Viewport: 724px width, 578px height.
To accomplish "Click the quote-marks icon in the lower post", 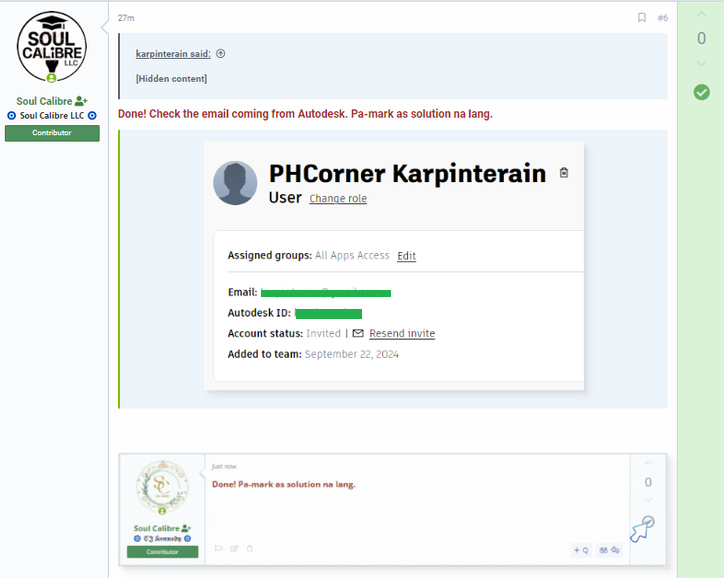I will point(603,550).
